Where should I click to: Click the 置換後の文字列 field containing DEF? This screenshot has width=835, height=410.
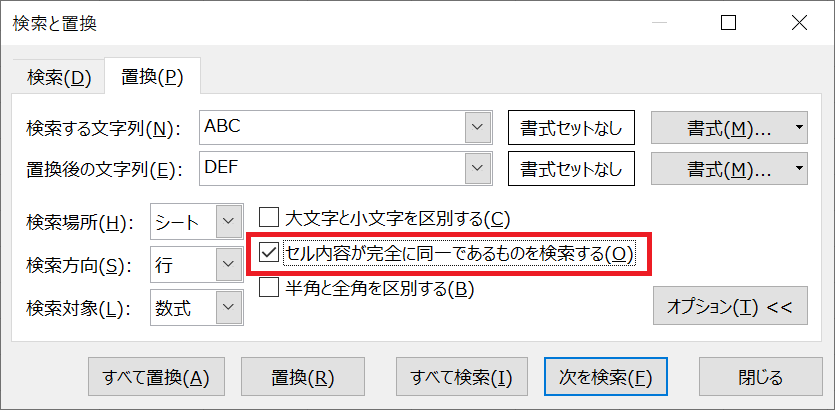[330, 168]
